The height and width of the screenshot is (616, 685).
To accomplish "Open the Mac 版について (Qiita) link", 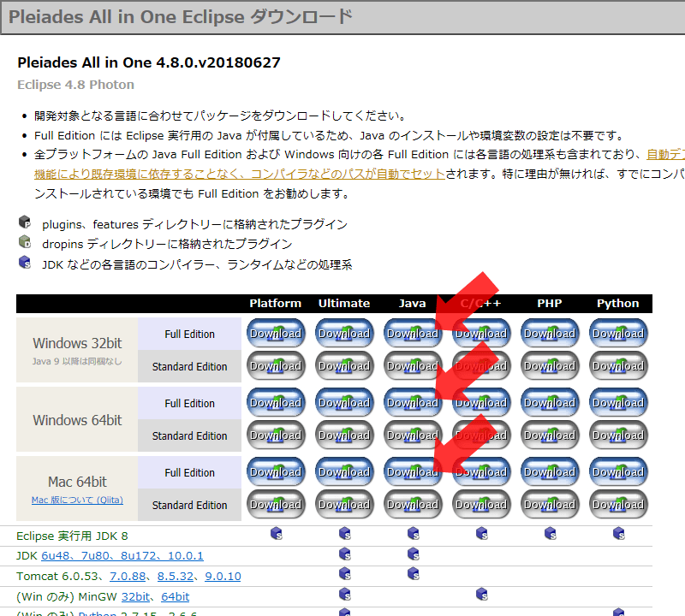I will (77, 500).
